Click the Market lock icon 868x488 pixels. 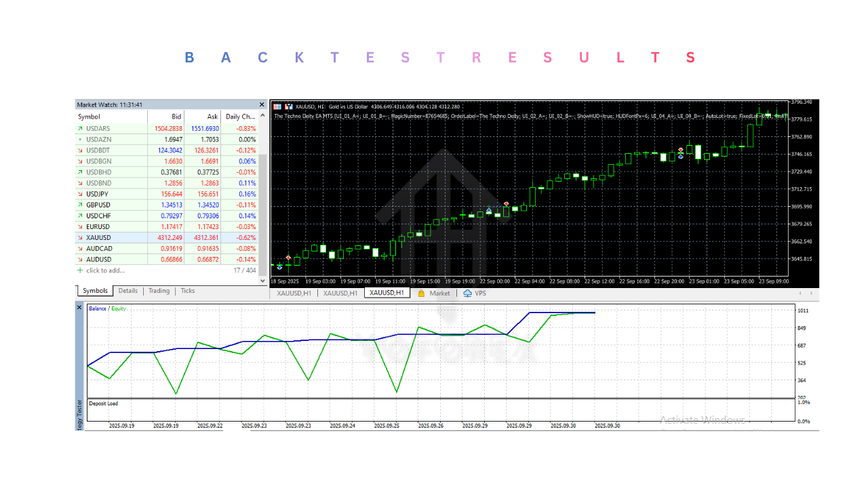click(421, 293)
